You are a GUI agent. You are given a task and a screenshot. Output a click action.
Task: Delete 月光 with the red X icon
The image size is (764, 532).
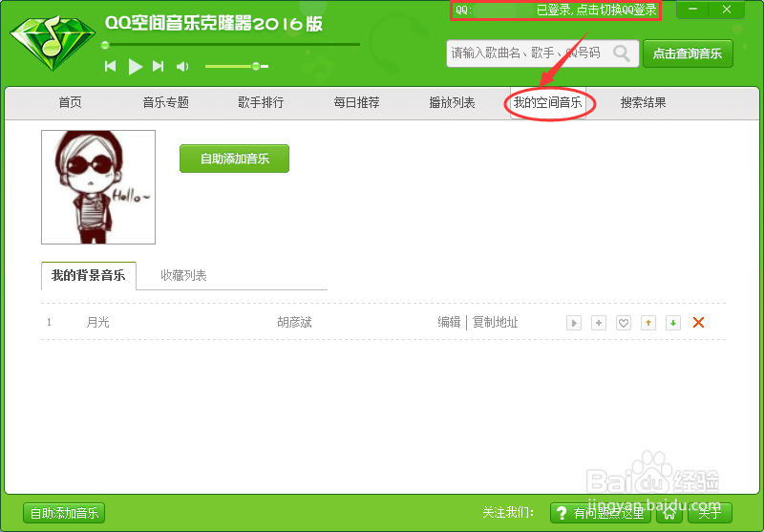click(x=698, y=323)
